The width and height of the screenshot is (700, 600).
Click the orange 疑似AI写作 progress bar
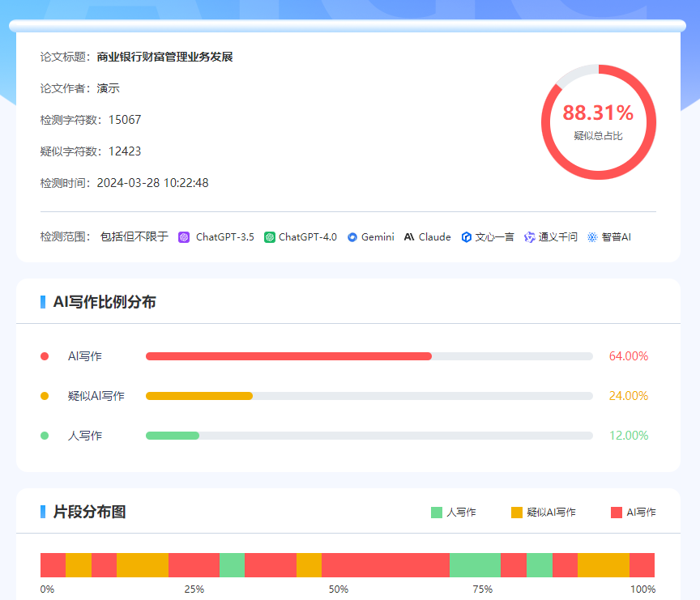point(199,396)
